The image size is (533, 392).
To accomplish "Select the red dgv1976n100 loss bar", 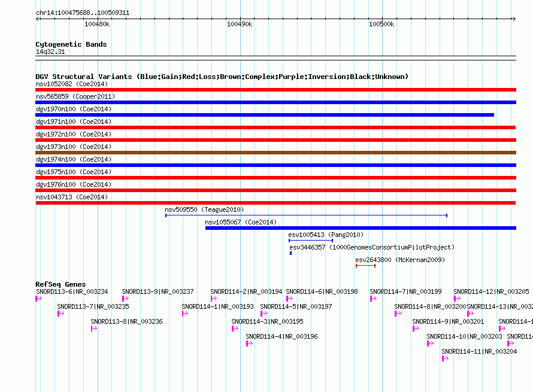I will pyautogui.click(x=275, y=190).
